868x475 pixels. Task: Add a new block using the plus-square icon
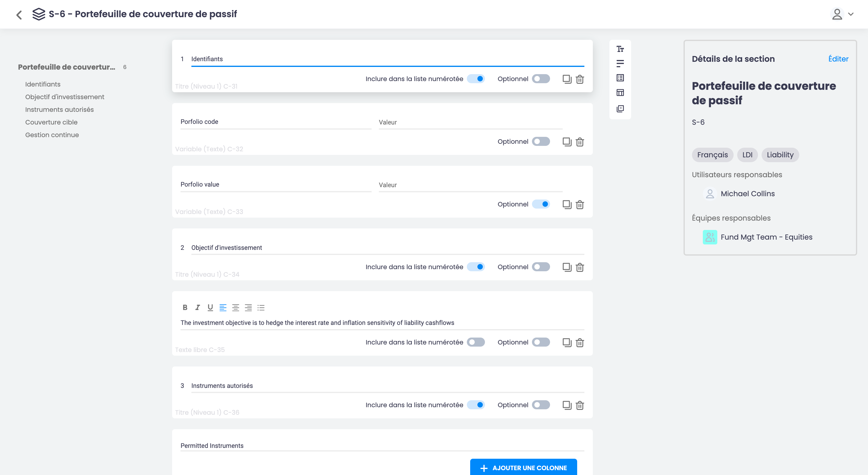[x=620, y=108]
